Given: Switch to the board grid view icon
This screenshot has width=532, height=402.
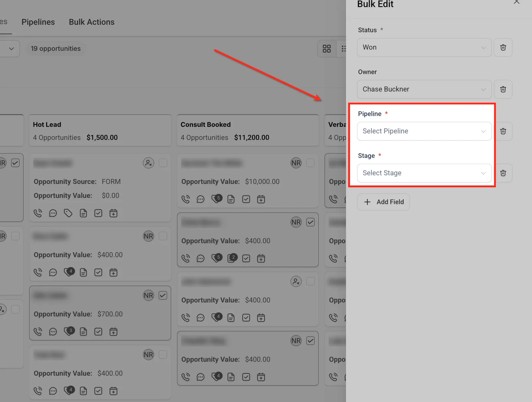Looking at the screenshot, I should coord(327,49).
